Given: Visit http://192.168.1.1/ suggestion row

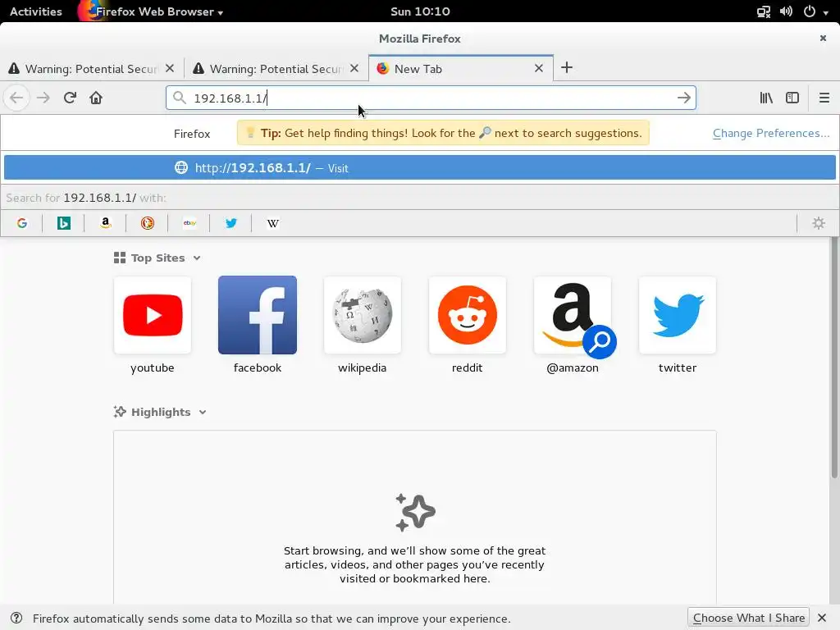Looking at the screenshot, I should coord(419,167).
